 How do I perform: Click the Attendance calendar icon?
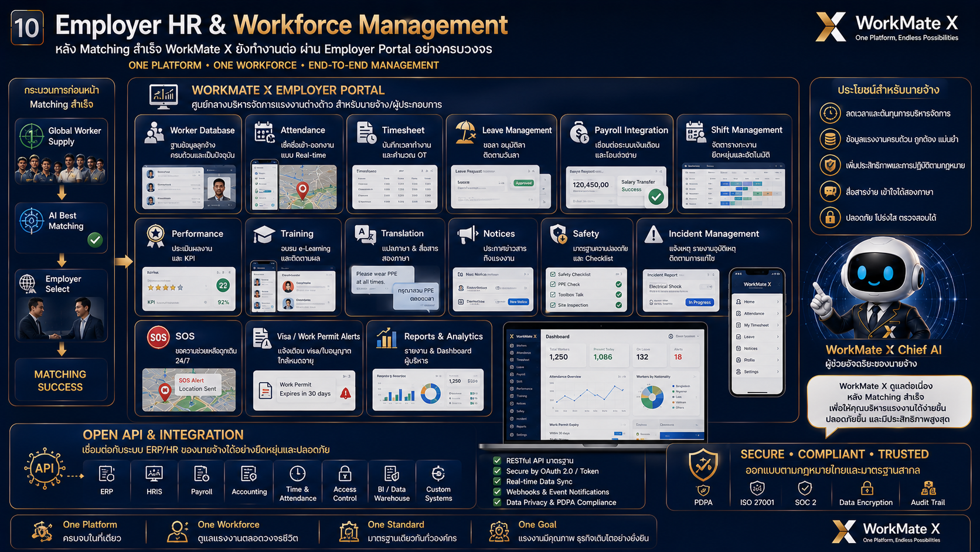tap(264, 133)
